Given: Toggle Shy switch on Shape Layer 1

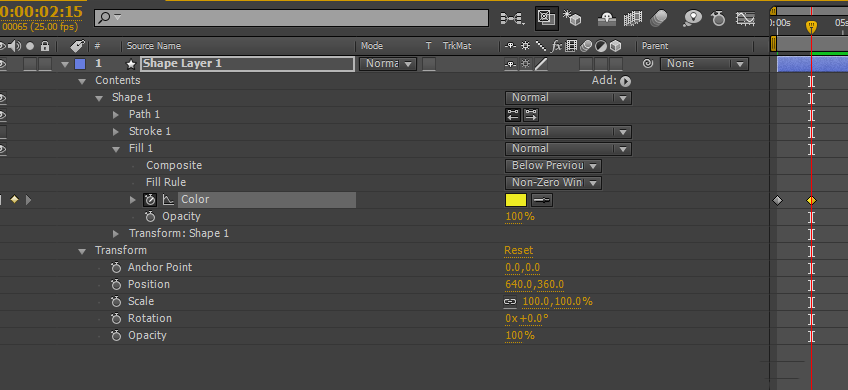Looking at the screenshot, I should click(x=510, y=64).
